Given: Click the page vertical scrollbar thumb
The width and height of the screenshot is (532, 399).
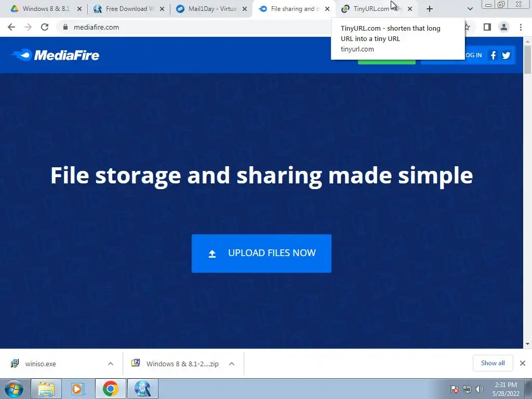Looking at the screenshot, I should [x=527, y=59].
